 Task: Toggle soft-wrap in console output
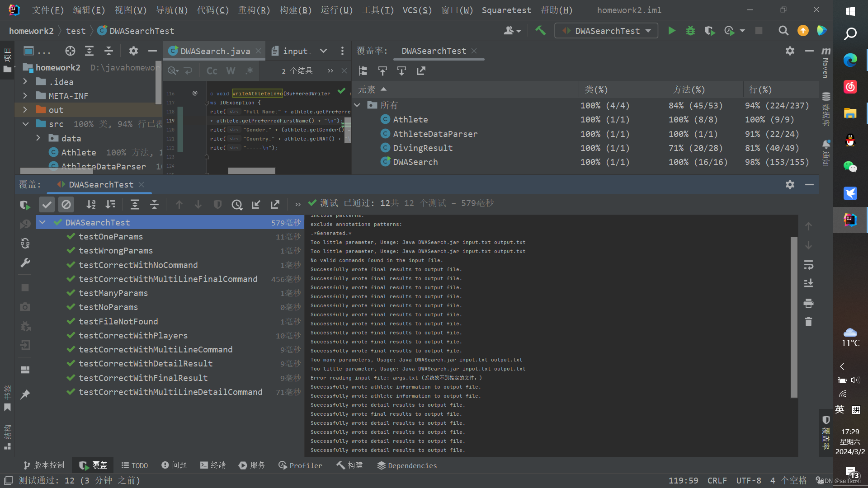(x=808, y=265)
